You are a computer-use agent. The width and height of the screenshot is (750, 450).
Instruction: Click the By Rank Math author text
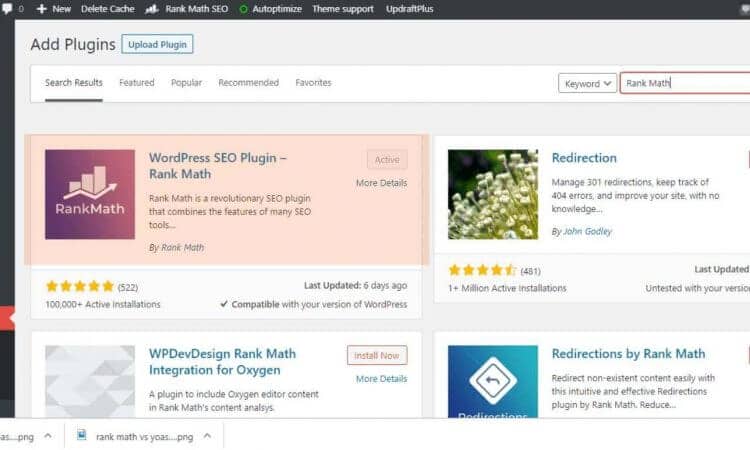(176, 247)
